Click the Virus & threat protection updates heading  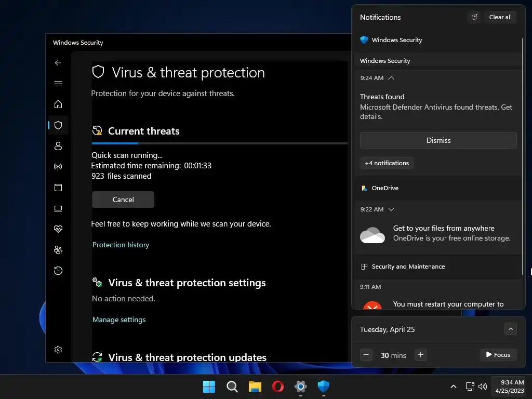pyautogui.click(x=187, y=357)
